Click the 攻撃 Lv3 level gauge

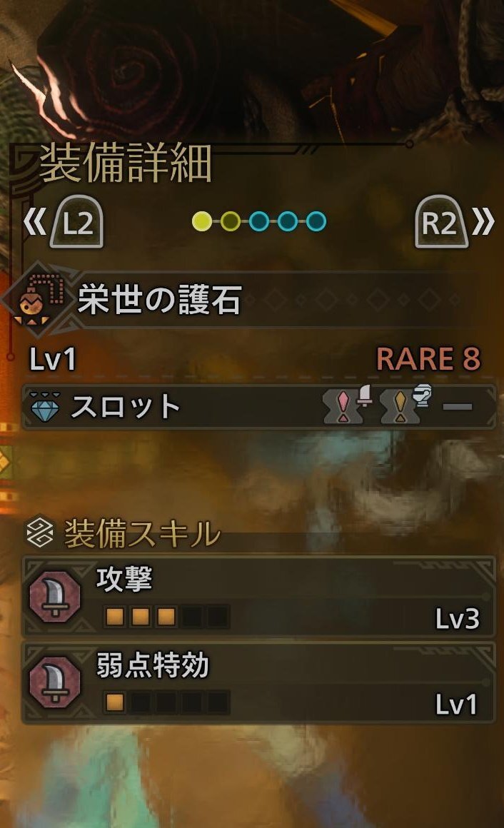coord(166,616)
